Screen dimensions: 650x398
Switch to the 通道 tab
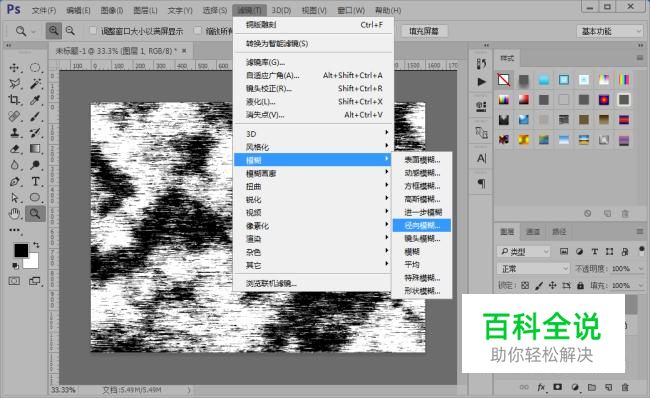(x=533, y=231)
